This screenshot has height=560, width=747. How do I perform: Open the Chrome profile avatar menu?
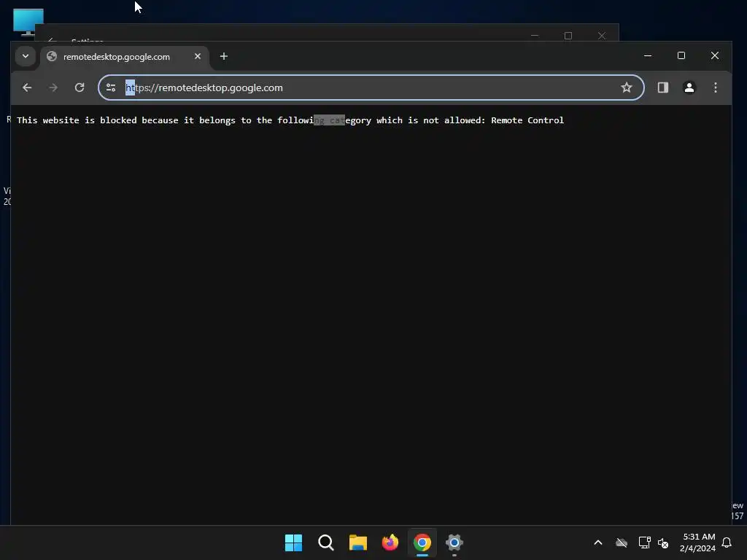click(689, 87)
